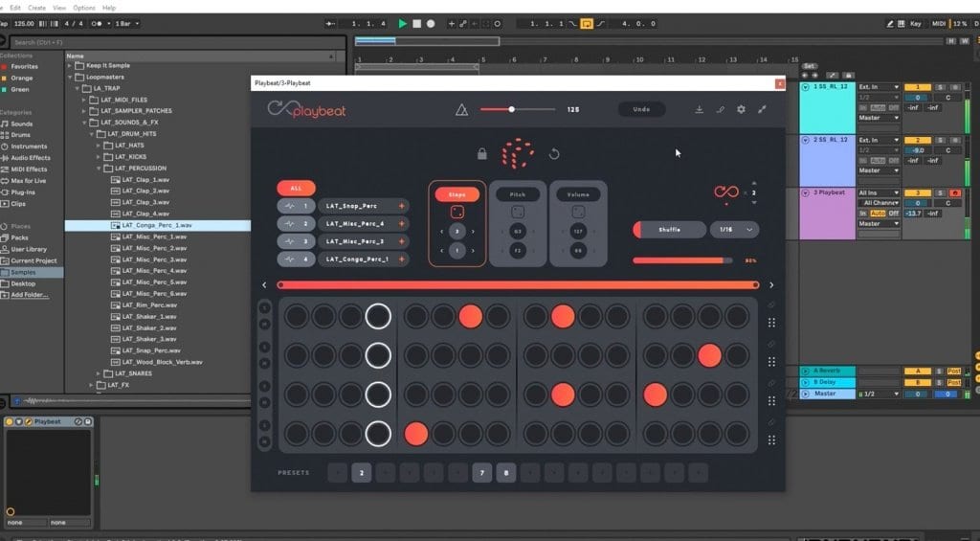Open the Master output dropdown on 3 Playbeat

[x=879, y=224]
